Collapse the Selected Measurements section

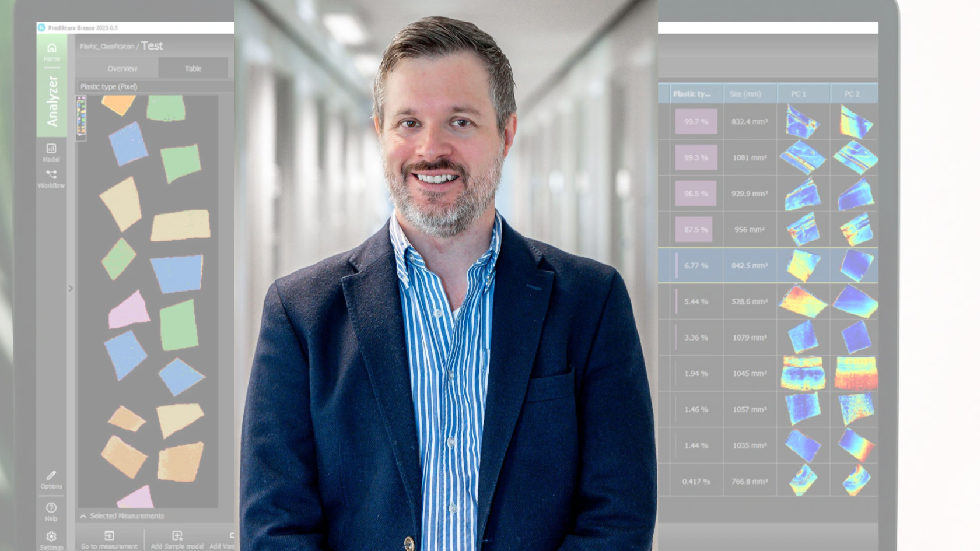pyautogui.click(x=83, y=516)
